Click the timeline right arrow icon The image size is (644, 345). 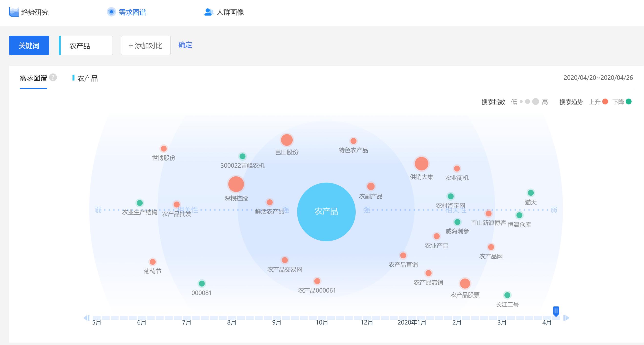(566, 318)
